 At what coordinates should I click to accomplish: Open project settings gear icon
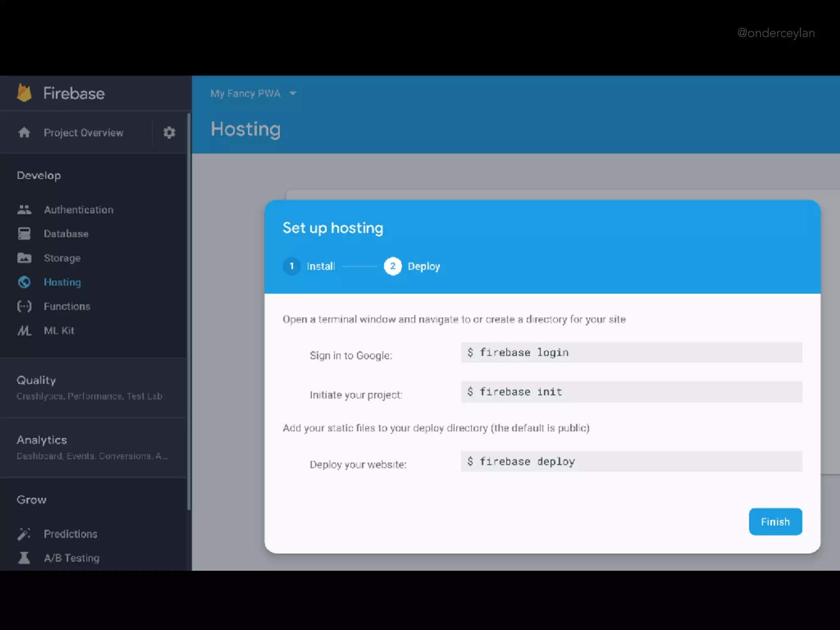[169, 132]
